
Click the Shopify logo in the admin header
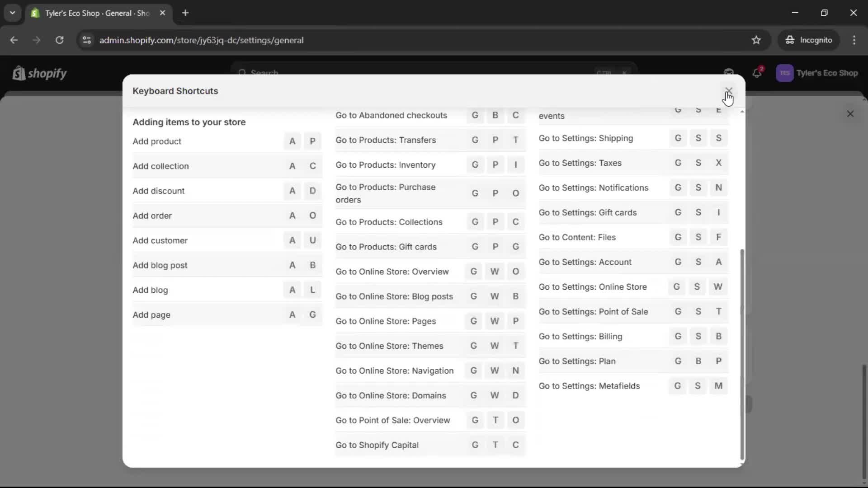click(39, 73)
